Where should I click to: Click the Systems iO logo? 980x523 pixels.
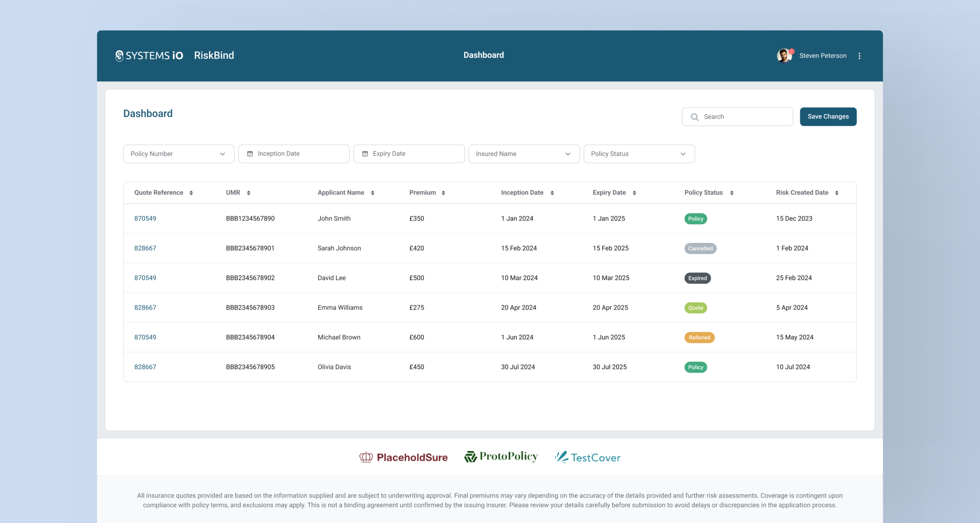coord(149,55)
